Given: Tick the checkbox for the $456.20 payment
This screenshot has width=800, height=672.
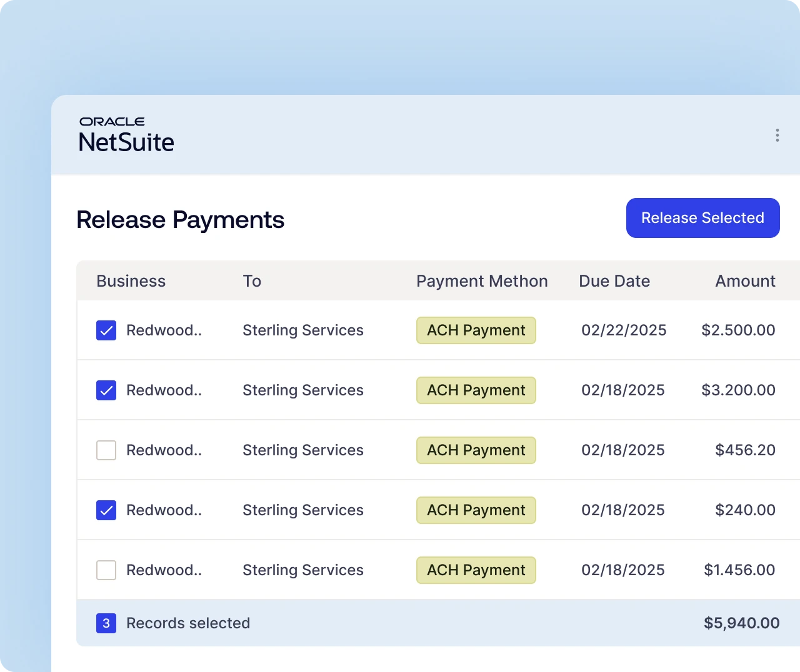Looking at the screenshot, I should coord(106,450).
